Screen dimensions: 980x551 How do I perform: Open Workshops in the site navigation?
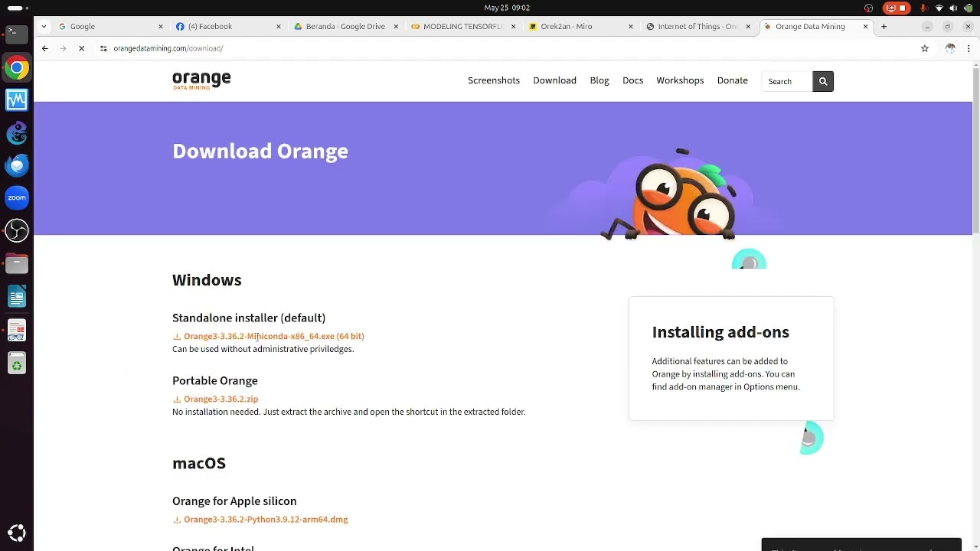coord(680,80)
